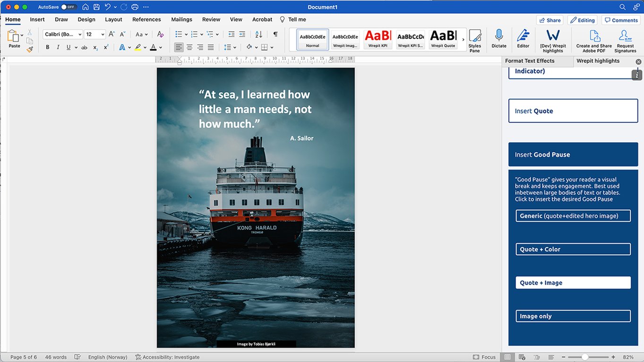Open the numbering list dropdown arrow

click(x=202, y=34)
